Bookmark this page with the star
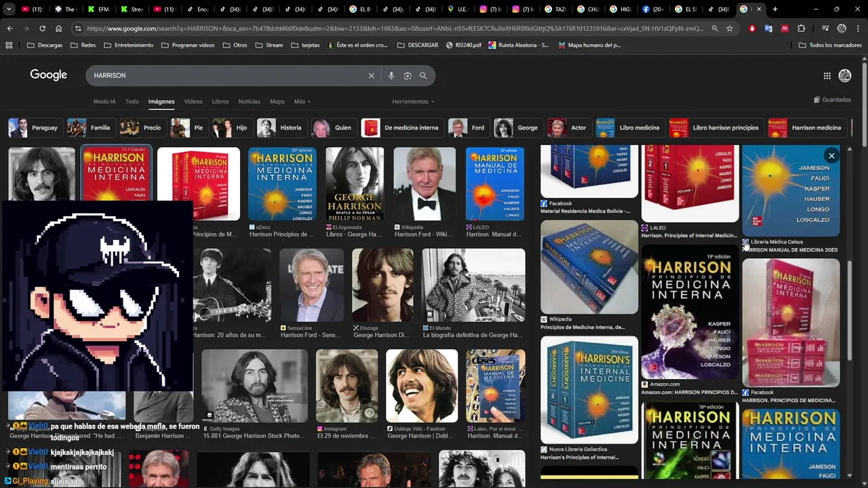This screenshot has height=488, width=868. [730, 28]
